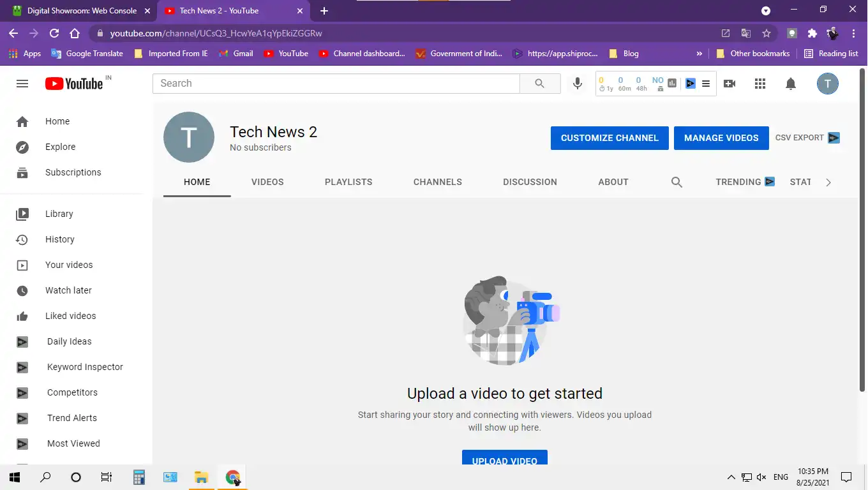This screenshot has height=490, width=868.
Task: Search within channel using magnifier tab icon
Action: [677, 182]
